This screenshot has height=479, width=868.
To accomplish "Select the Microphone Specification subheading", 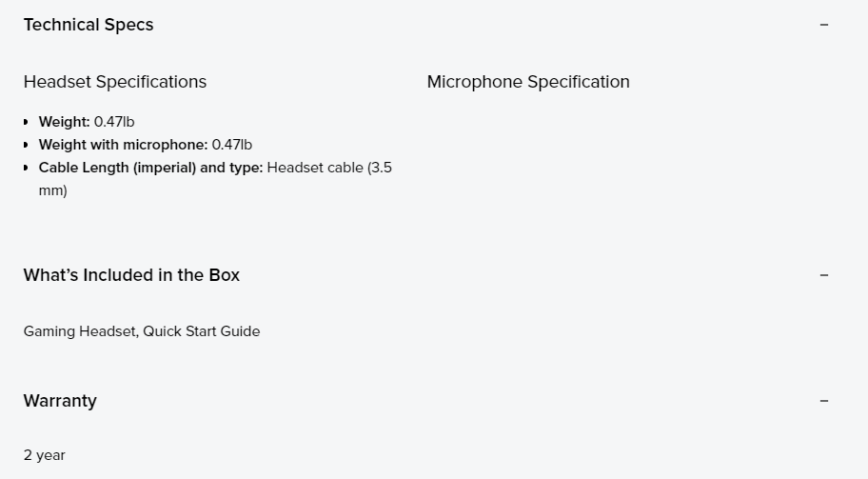I will pyautogui.click(x=528, y=82).
